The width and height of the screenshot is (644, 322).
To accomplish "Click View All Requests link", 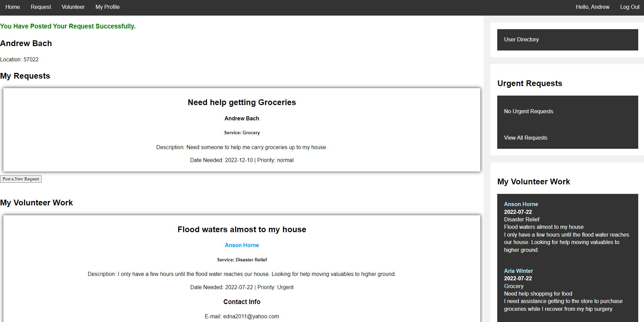I will 525,138.
